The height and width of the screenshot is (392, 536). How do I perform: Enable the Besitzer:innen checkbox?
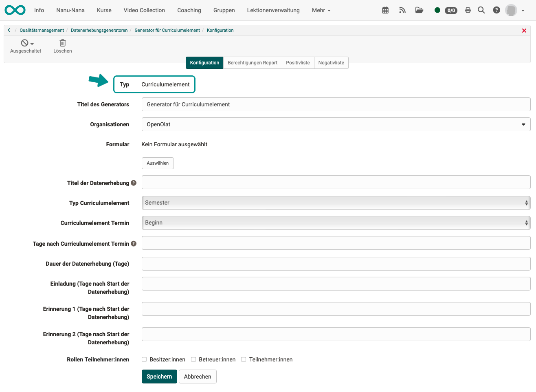click(144, 359)
